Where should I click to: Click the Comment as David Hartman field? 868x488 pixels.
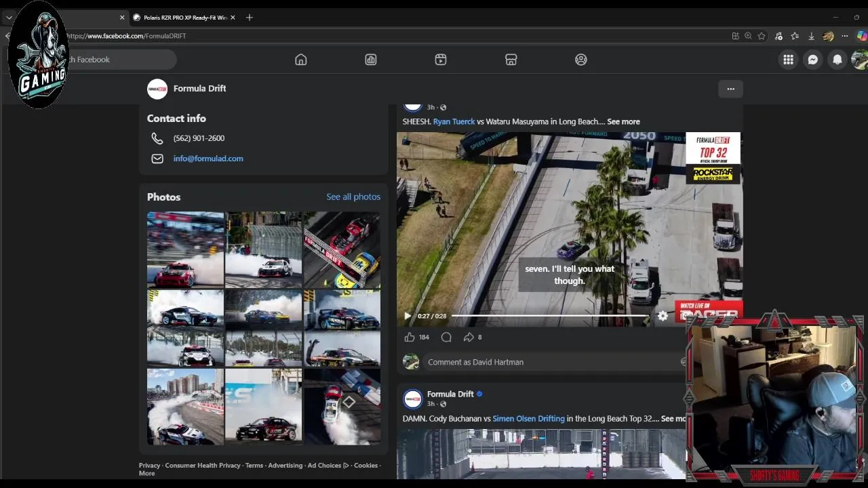tap(553, 362)
